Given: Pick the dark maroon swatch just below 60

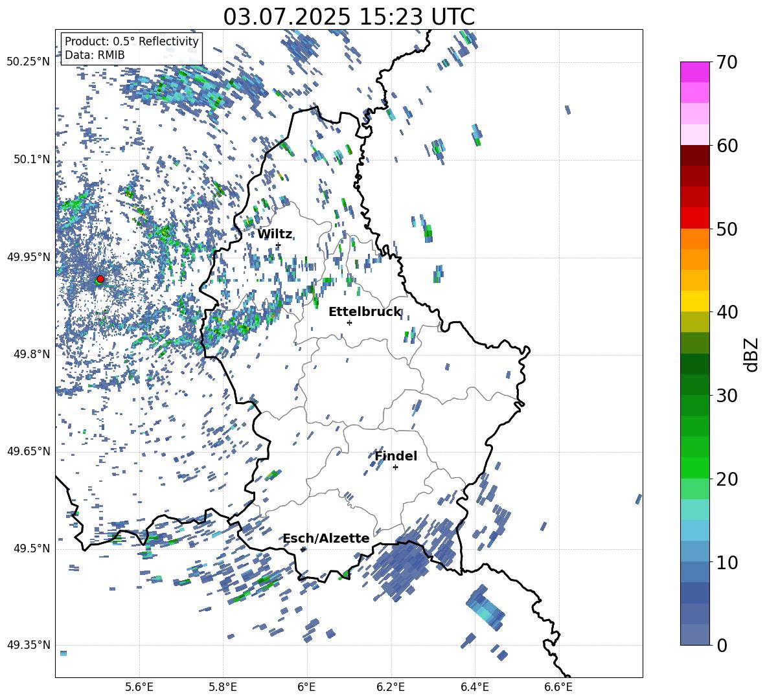Looking at the screenshot, I should click(x=694, y=155).
